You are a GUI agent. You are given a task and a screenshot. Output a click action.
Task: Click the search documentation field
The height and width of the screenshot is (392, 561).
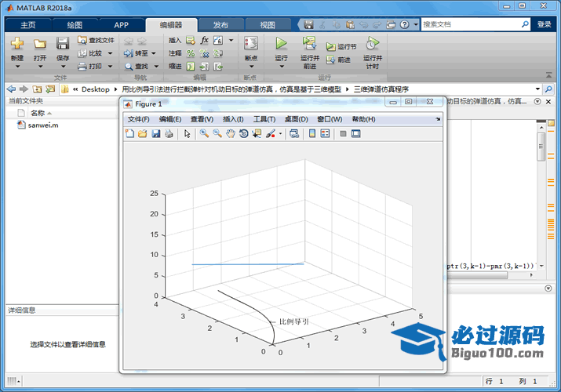(x=471, y=24)
